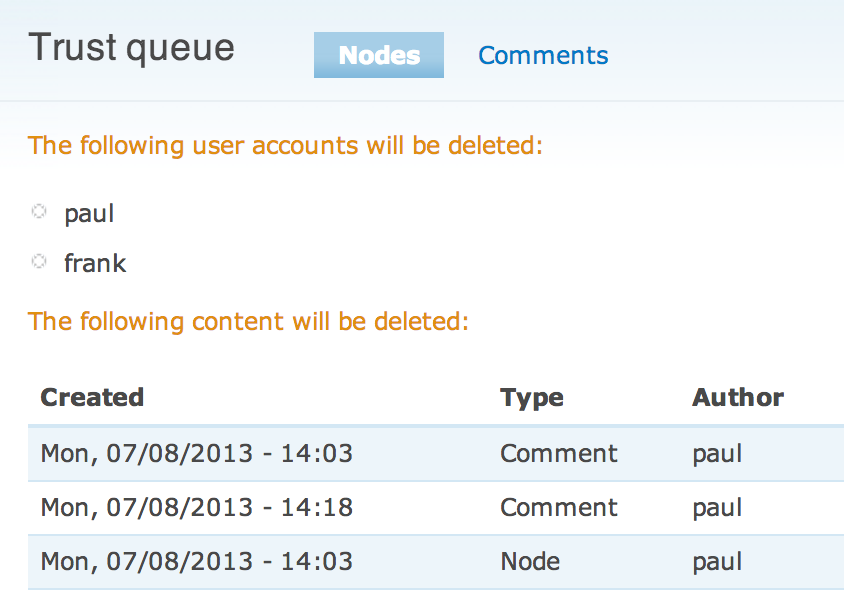Switch to the Comments tab
This screenshot has width=844, height=590.
click(543, 56)
